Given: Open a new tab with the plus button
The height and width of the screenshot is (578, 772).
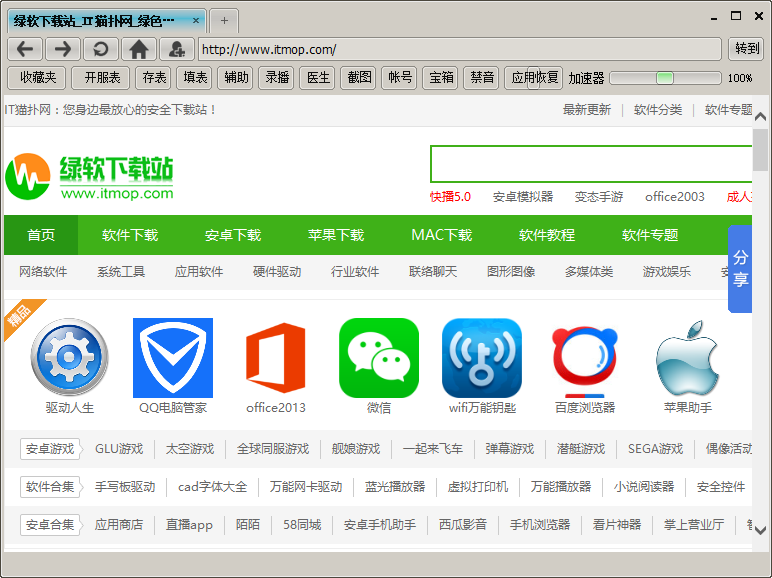Looking at the screenshot, I should pos(224,21).
